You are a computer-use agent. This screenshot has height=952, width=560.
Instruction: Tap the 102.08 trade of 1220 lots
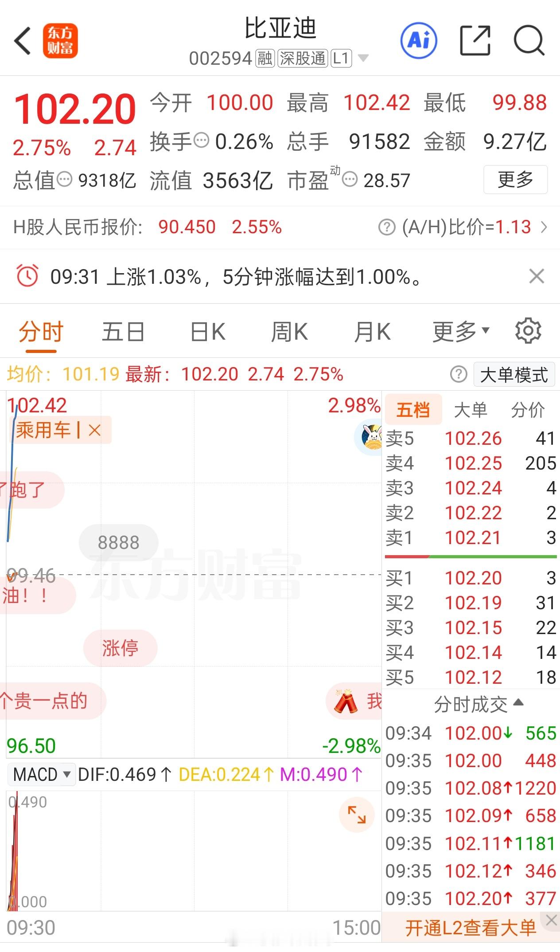[x=471, y=788]
